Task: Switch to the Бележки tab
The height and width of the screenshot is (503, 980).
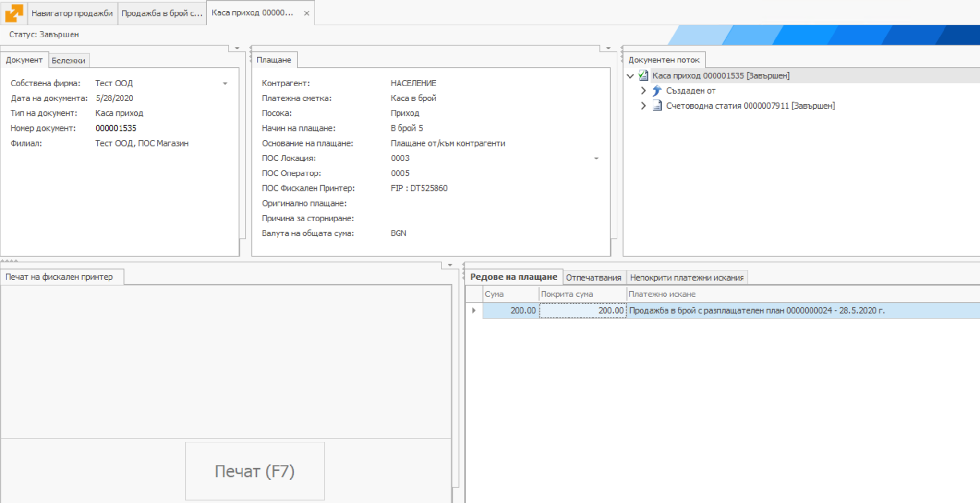Action: point(68,61)
